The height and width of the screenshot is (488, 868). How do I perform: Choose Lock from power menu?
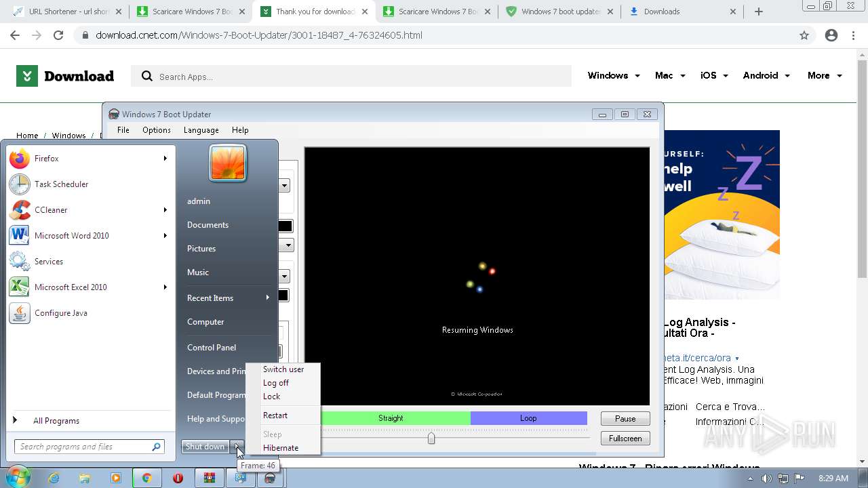[271, 396]
